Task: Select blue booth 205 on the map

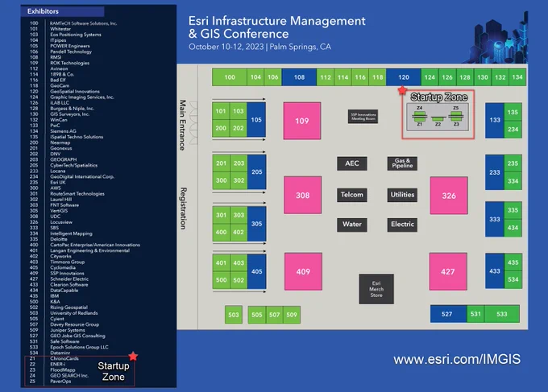Action: point(257,171)
